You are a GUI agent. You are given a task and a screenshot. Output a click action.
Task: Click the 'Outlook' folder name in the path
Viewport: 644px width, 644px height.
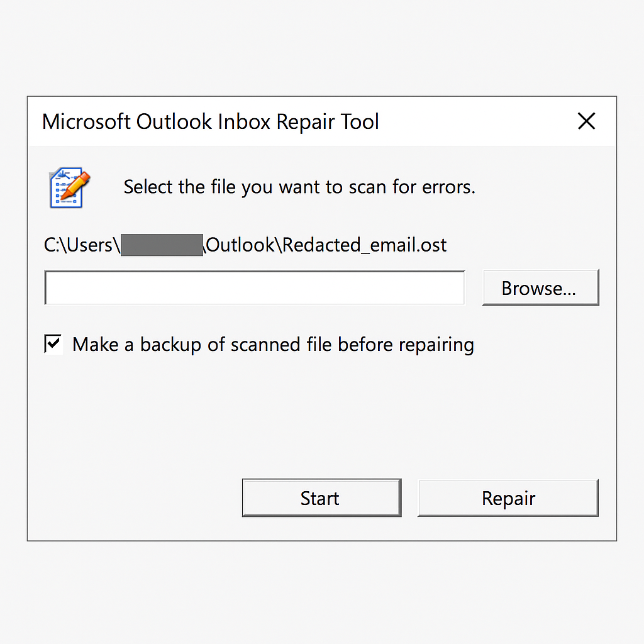(x=240, y=245)
